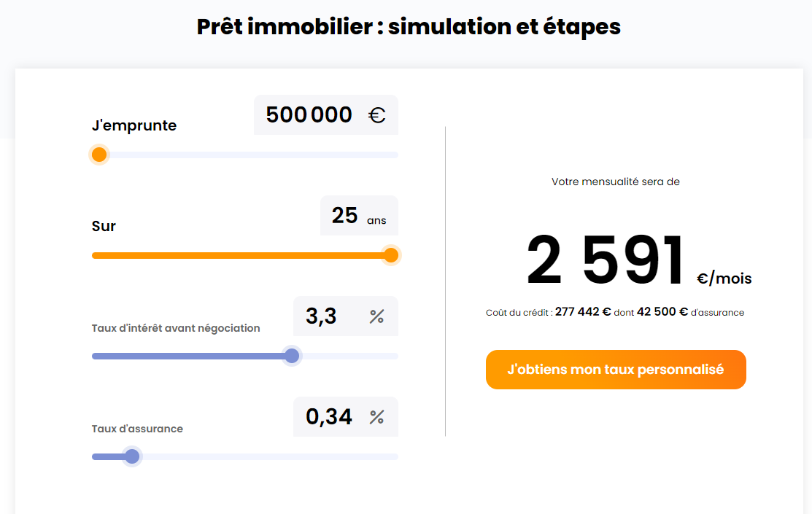Click the percent icon beside interest rate
Viewport: 812px width, 514px height.
click(376, 316)
